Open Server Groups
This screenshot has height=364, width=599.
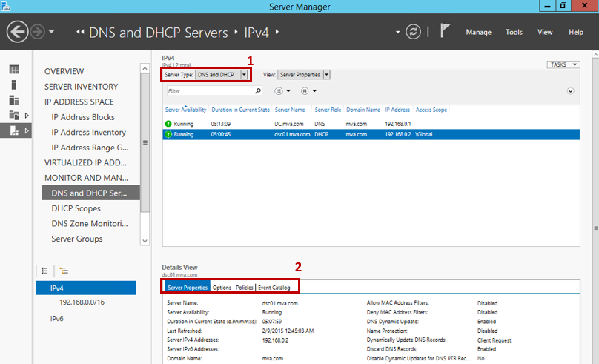(x=77, y=239)
